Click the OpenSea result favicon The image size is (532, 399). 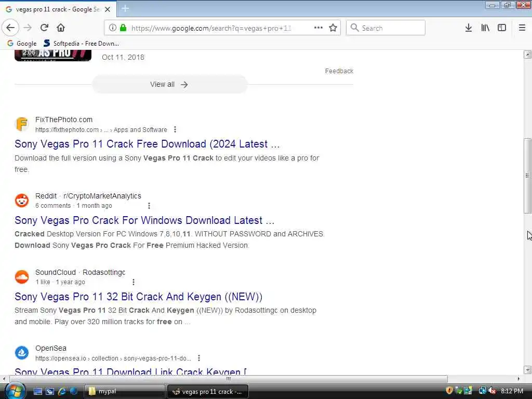tap(22, 353)
